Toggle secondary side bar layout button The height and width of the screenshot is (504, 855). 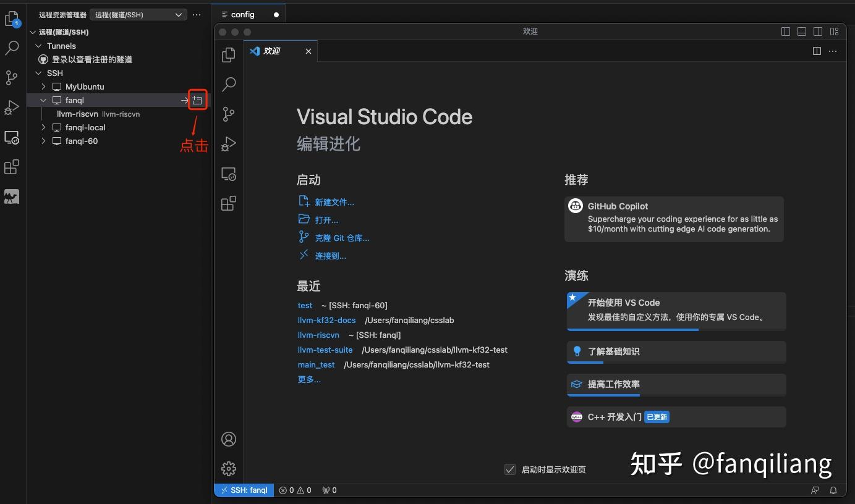818,31
